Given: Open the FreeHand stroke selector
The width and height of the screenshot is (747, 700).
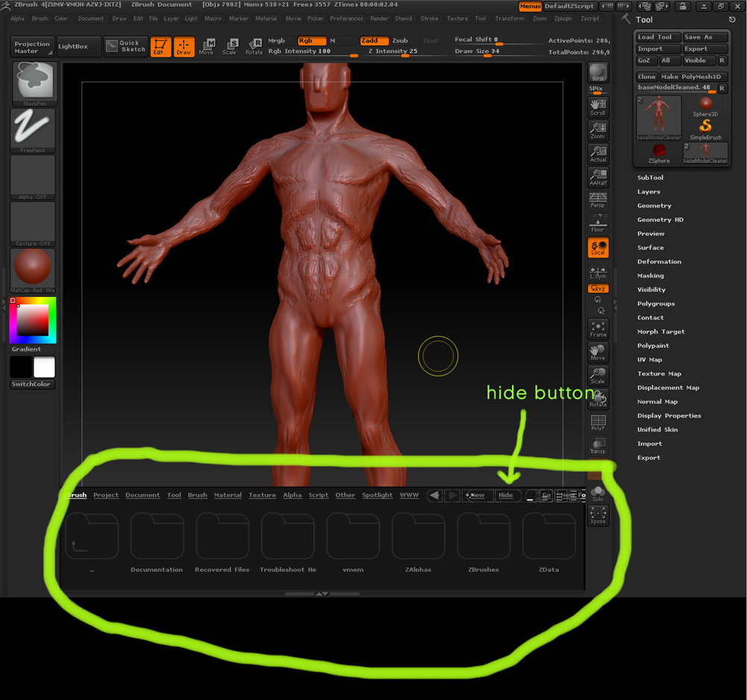Looking at the screenshot, I should coord(33,130).
